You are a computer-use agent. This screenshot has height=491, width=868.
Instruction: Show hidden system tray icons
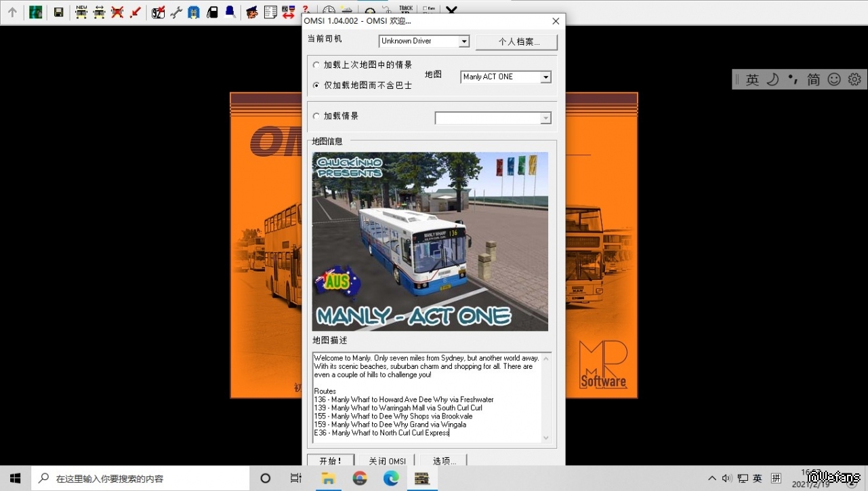(x=712, y=478)
